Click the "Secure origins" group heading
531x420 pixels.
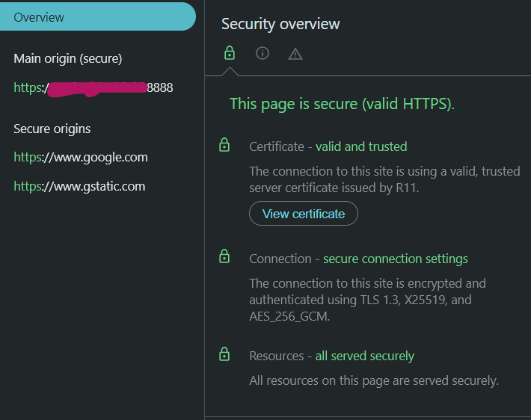point(52,129)
